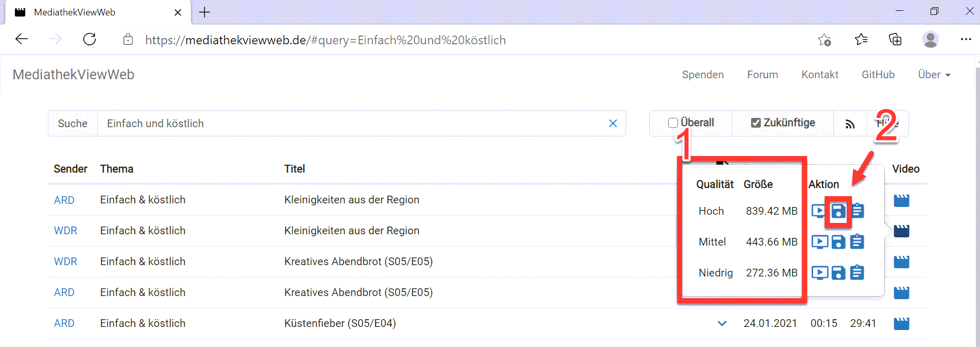Select the duration 29:41
Image resolution: width=980 pixels, height=347 pixels.
coord(863,323)
